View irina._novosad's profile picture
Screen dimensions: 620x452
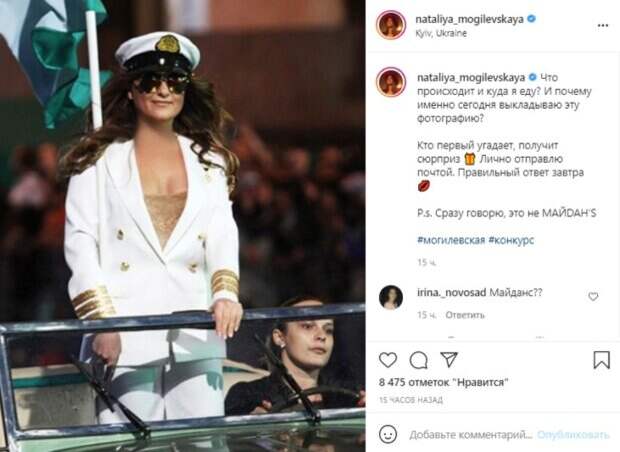tap(391, 297)
